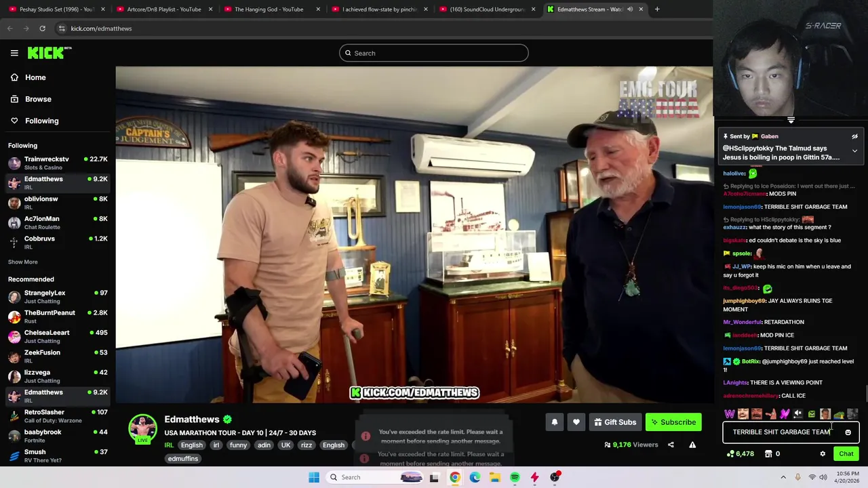Switch to Artcore/DnB Playlist tab
The height and width of the screenshot is (488, 868).
click(163, 9)
